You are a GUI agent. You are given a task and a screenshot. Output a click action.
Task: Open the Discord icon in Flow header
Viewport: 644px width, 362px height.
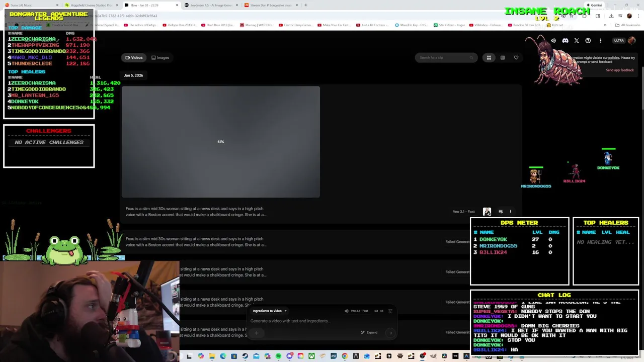point(565,41)
